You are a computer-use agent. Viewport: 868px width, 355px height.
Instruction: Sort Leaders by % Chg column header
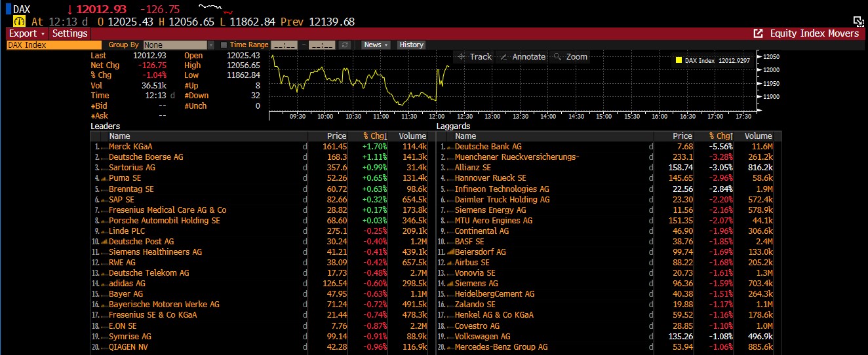click(x=375, y=136)
